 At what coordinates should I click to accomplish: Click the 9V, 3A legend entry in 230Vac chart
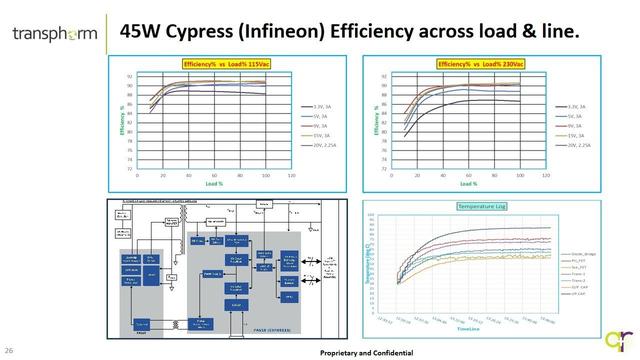pos(569,126)
